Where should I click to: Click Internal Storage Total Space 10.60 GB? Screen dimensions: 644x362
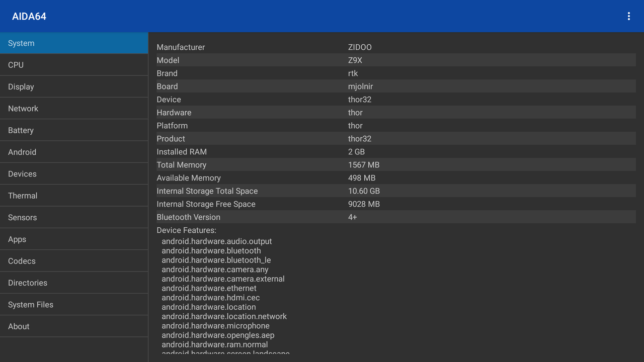(364, 191)
